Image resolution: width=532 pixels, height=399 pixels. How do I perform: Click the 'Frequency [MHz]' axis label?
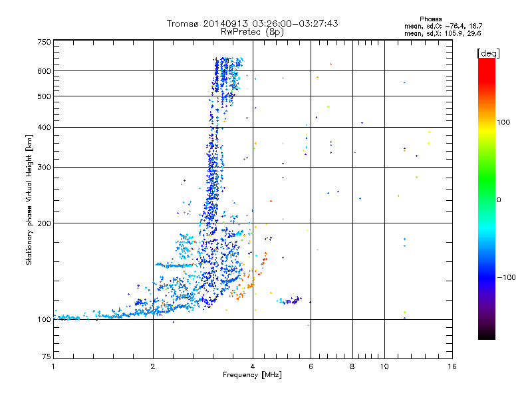click(x=252, y=375)
